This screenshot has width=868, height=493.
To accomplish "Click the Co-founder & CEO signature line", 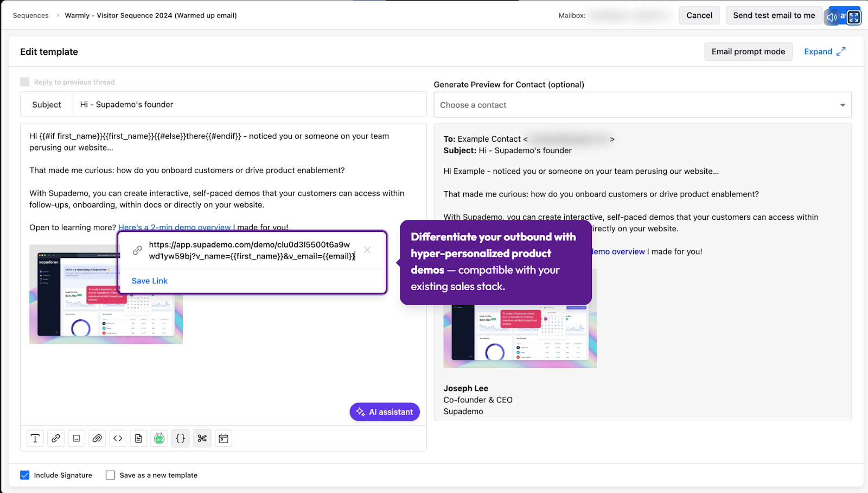I will click(478, 400).
